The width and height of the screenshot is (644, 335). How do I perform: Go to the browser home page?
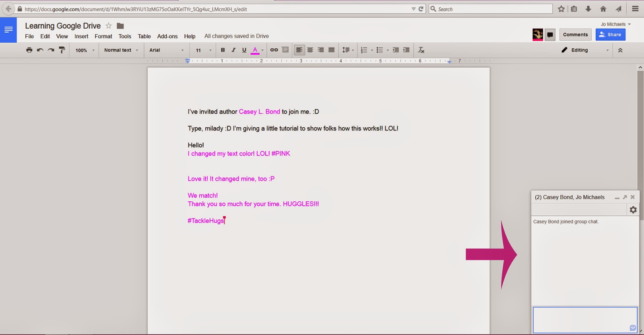pos(603,9)
